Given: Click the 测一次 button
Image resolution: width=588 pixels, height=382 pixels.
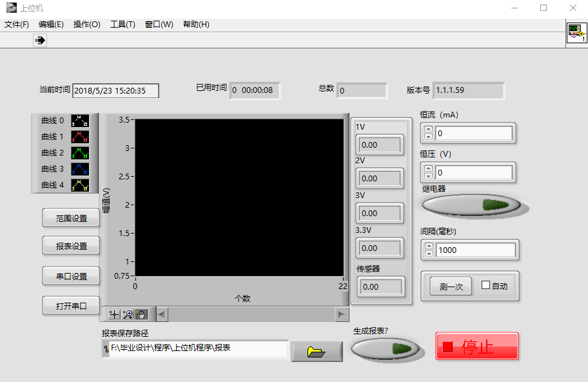Looking at the screenshot, I should 451,286.
